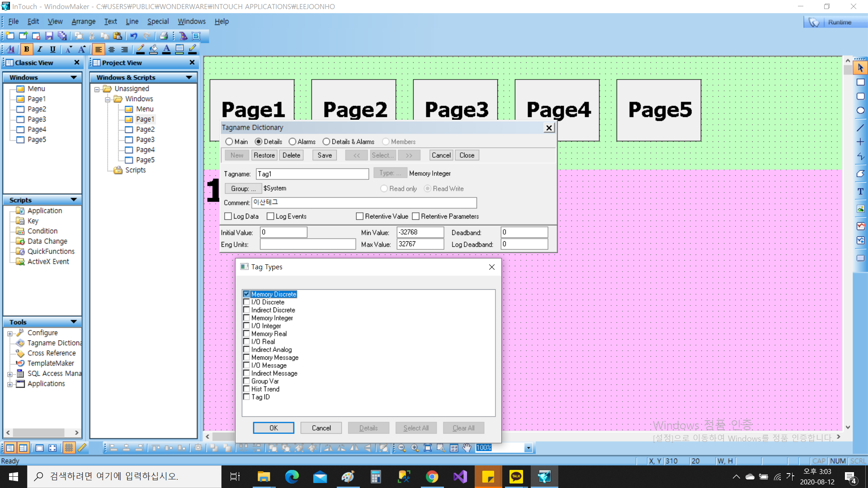Collapse the Unassigned tree node

tap(97, 89)
